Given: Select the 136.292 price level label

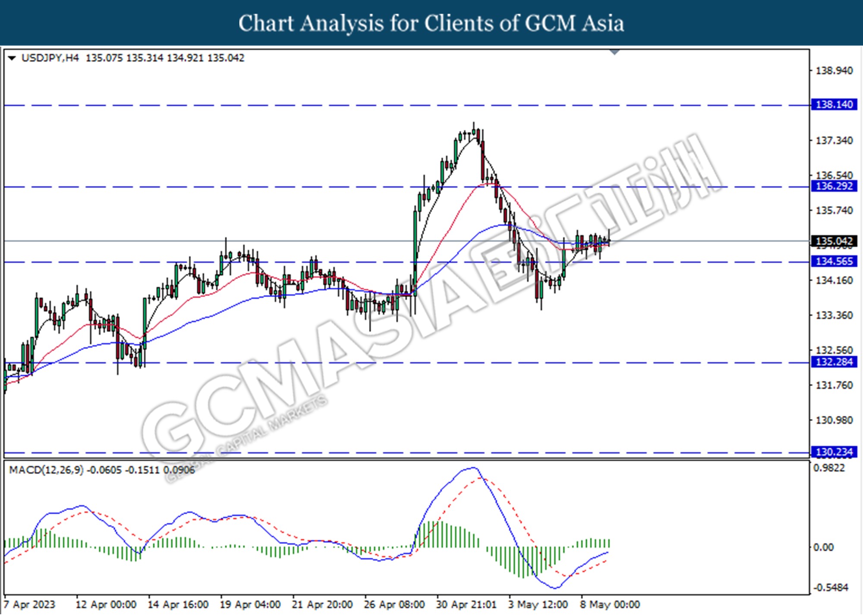Looking at the screenshot, I should pyautogui.click(x=834, y=186).
